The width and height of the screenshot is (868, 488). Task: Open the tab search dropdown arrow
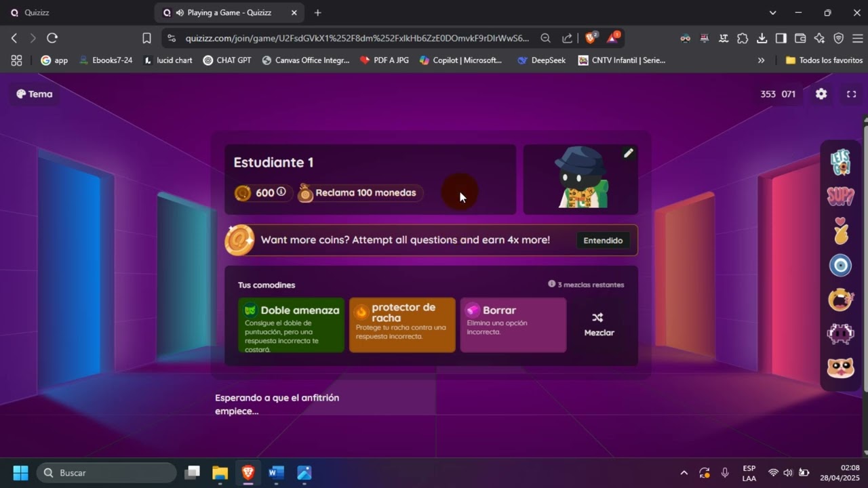coord(772,13)
